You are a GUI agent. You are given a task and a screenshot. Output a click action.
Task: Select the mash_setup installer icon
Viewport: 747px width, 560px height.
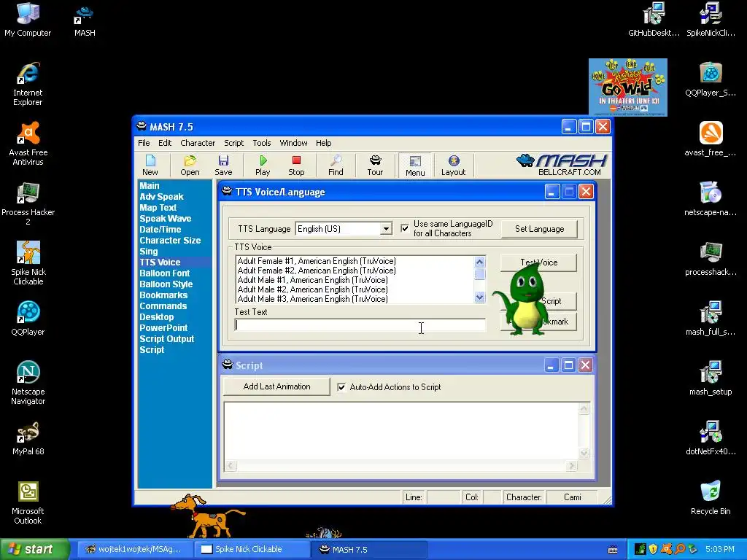711,378
